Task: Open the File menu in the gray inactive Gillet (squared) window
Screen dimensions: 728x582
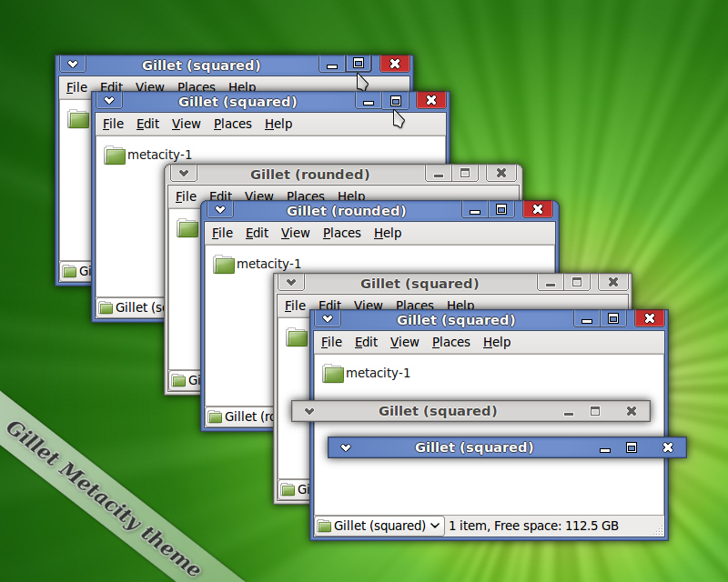Action: (295, 306)
